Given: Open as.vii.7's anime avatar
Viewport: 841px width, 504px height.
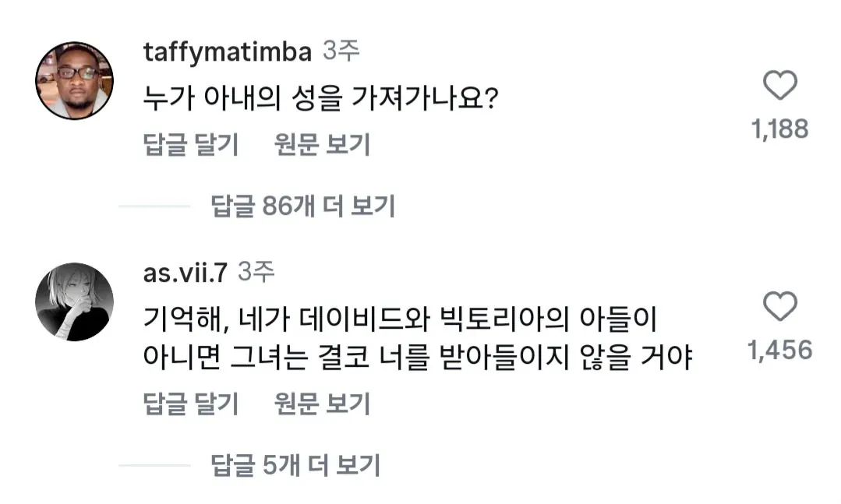Looking at the screenshot, I should 76,302.
